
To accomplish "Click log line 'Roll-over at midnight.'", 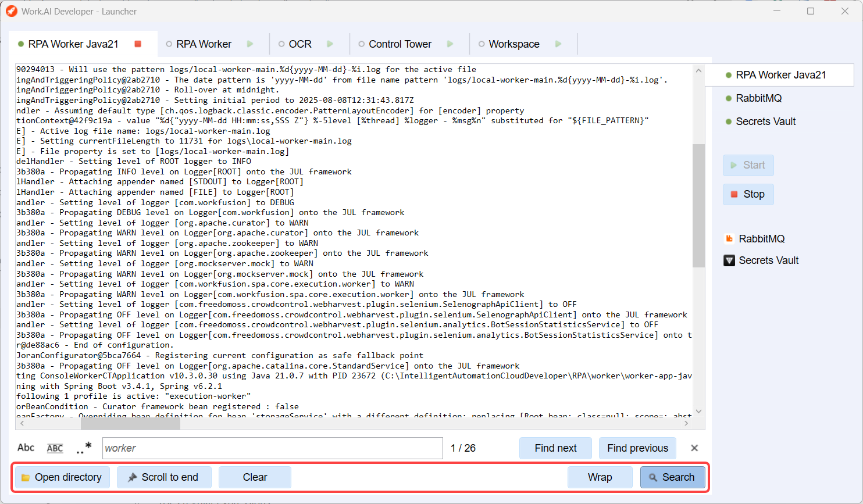I will [x=147, y=90].
